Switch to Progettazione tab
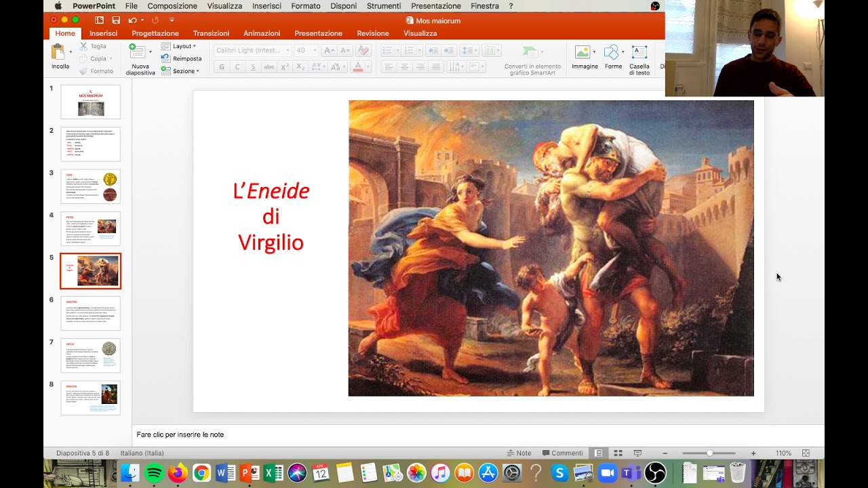 [155, 33]
